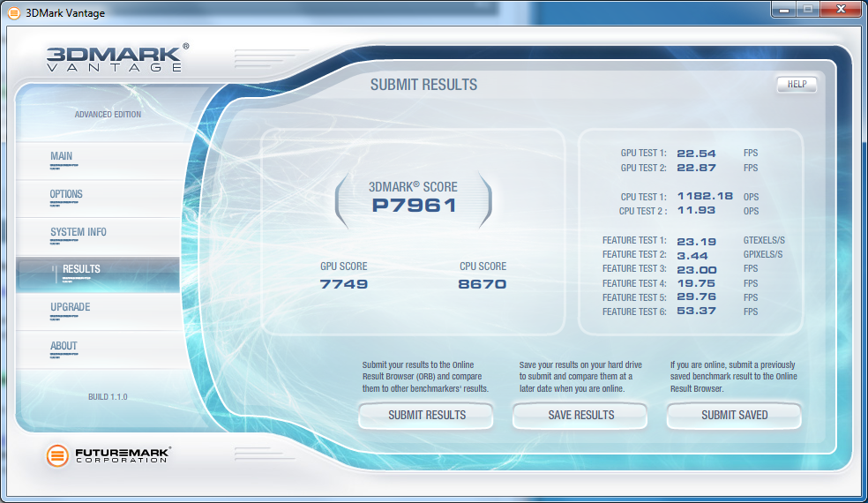Click the CPU Test 1 label

pos(643,197)
